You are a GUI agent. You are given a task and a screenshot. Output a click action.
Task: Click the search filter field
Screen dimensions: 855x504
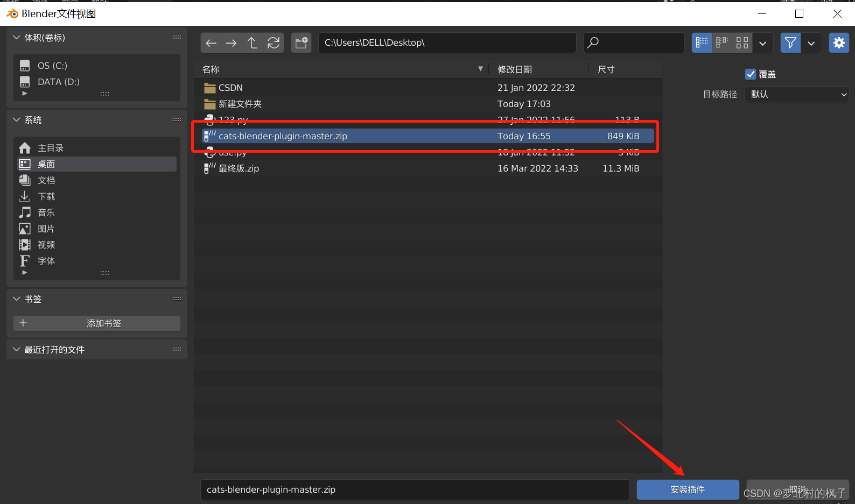tap(634, 43)
